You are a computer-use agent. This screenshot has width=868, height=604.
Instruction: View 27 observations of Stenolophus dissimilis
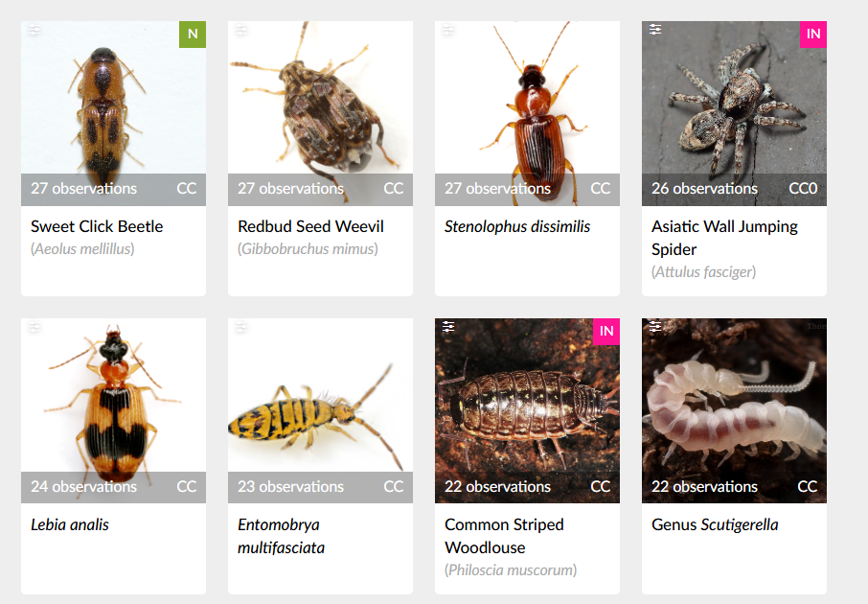tap(497, 189)
